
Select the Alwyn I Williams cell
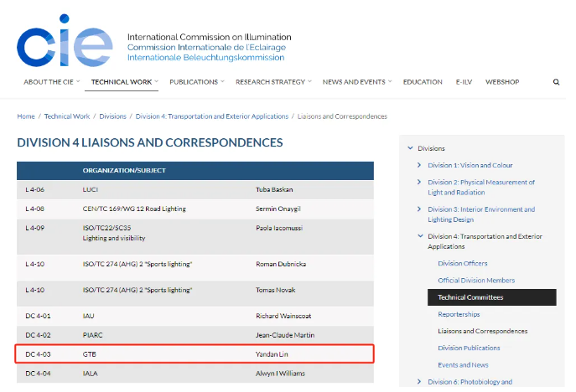pos(280,373)
